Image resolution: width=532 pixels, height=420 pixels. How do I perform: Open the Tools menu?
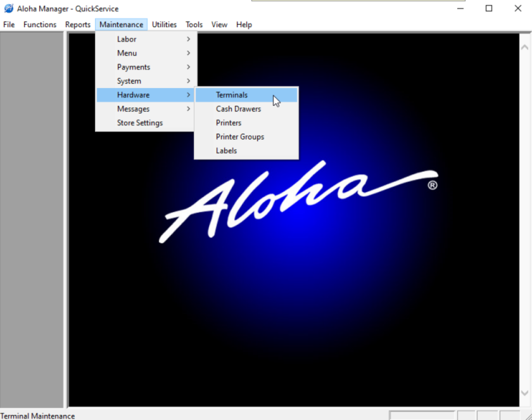coord(194,25)
